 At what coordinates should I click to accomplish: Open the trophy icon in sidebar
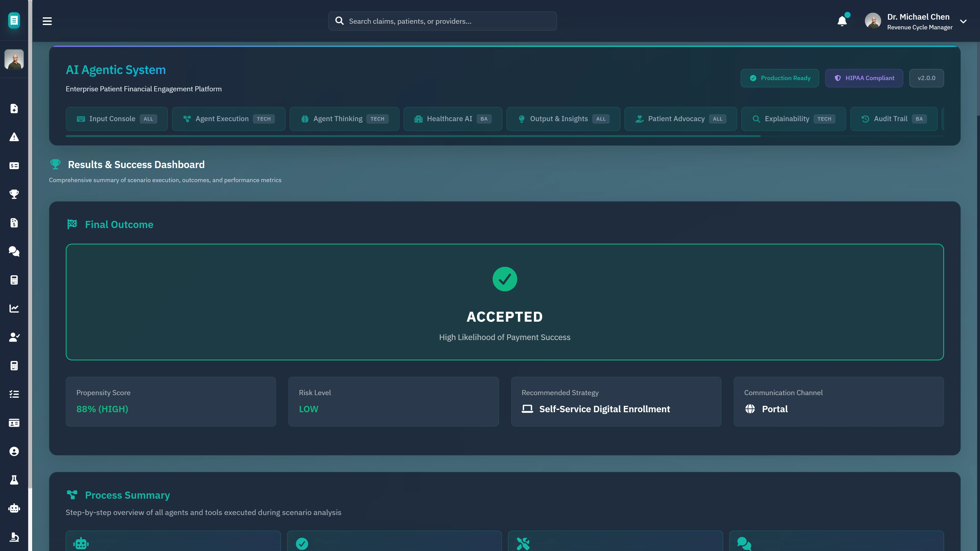tap(14, 194)
